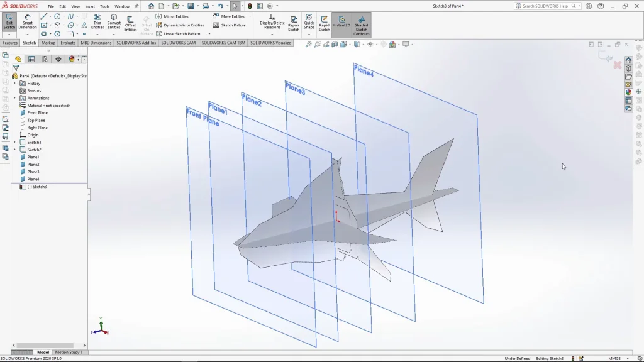The width and height of the screenshot is (644, 362).
Task: Toggle Shaded Sketch Contours off
Action: 361,25
